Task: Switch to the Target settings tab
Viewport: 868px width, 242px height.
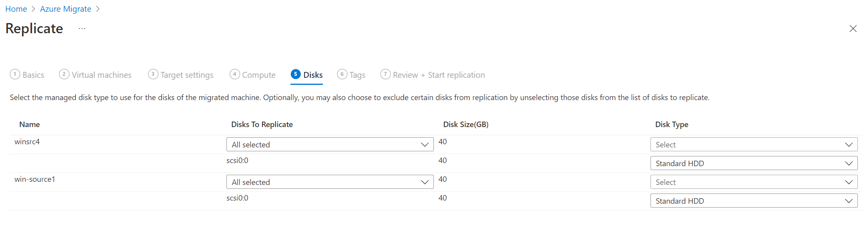Action: (x=187, y=75)
